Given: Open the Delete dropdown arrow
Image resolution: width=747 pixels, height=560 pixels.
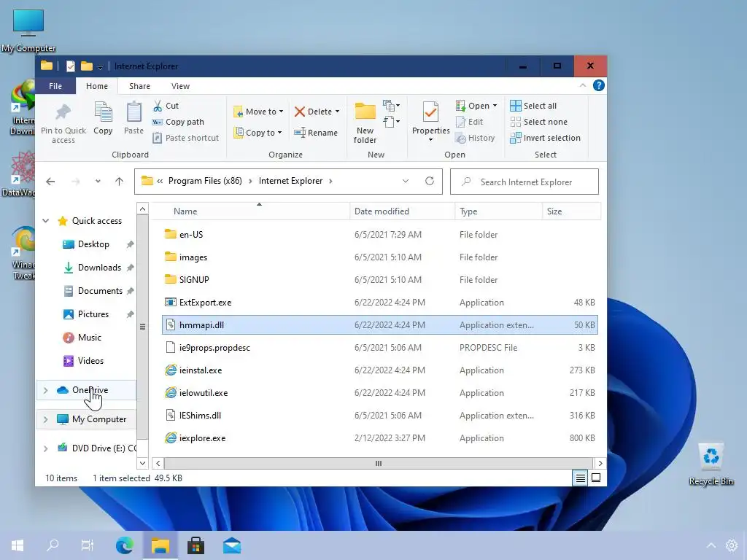Looking at the screenshot, I should click(337, 112).
